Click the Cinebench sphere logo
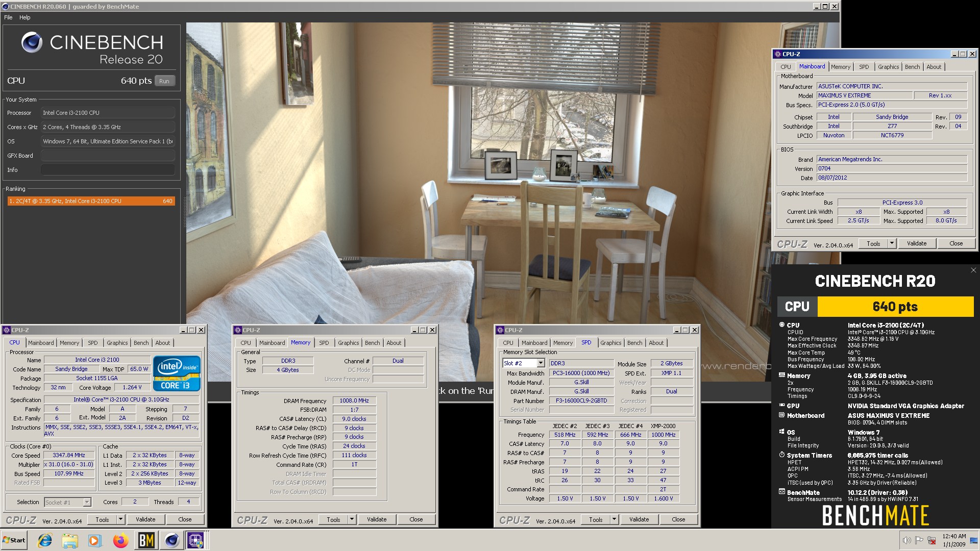This screenshot has width=980, height=551. (32, 42)
